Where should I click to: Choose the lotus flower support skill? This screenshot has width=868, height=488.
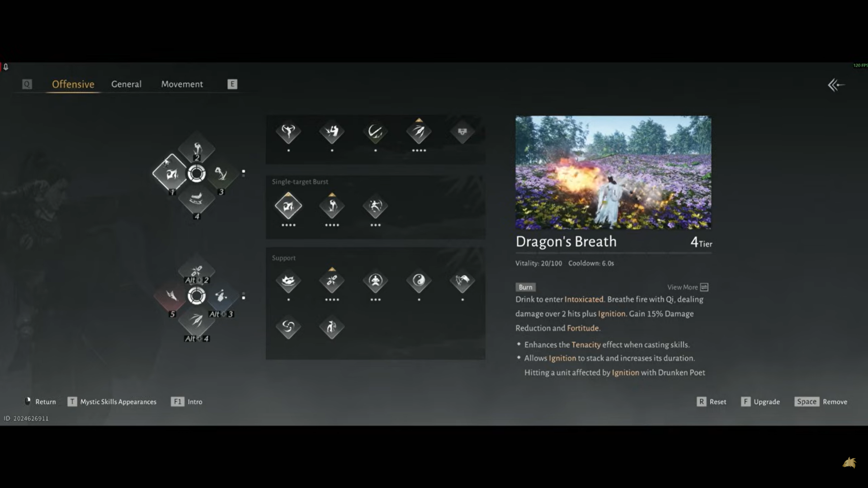288,281
